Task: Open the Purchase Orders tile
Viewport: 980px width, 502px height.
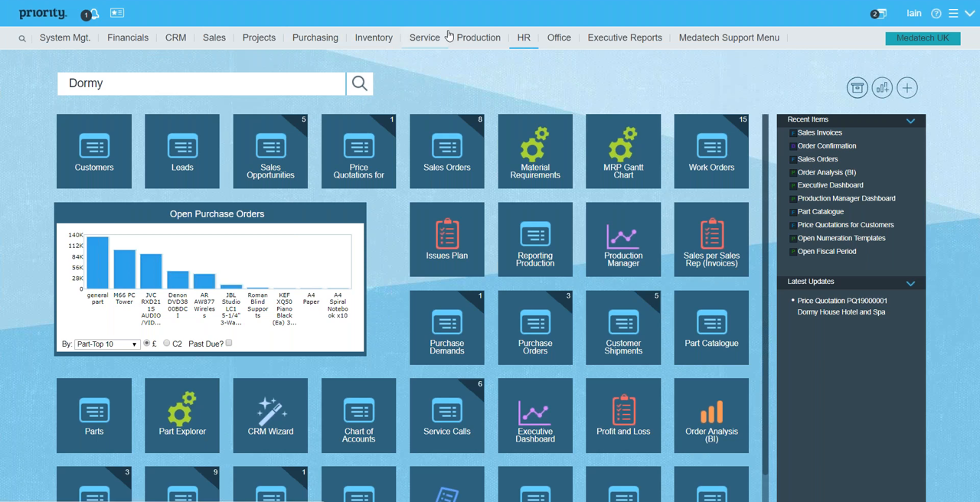Action: pyautogui.click(x=535, y=328)
